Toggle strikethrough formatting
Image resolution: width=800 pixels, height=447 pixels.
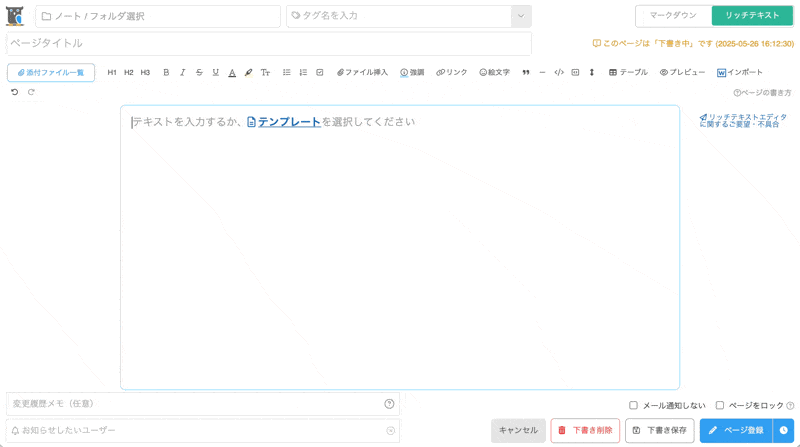[x=199, y=72]
